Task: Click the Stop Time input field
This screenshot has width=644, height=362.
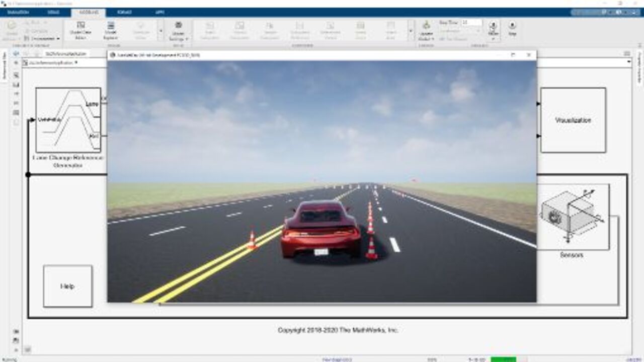Action: [x=471, y=23]
